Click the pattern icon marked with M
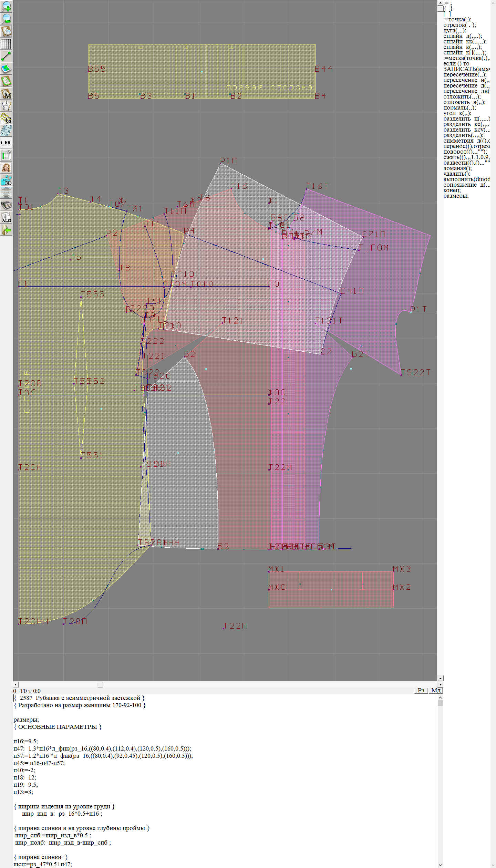 click(x=6, y=93)
